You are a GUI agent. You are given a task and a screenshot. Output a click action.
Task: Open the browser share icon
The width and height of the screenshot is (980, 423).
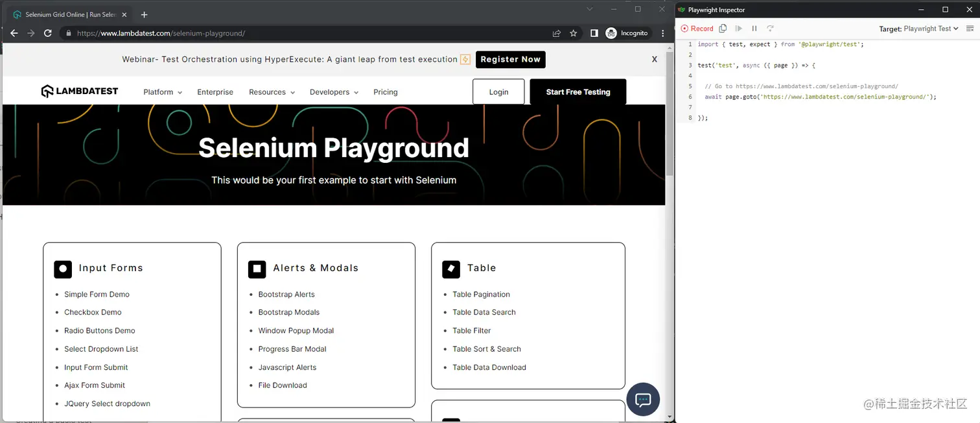[556, 33]
